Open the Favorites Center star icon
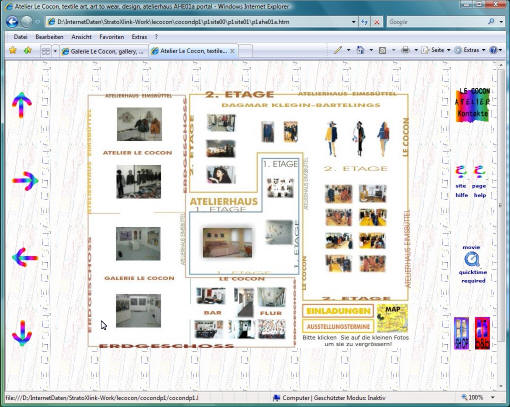 pyautogui.click(x=13, y=50)
